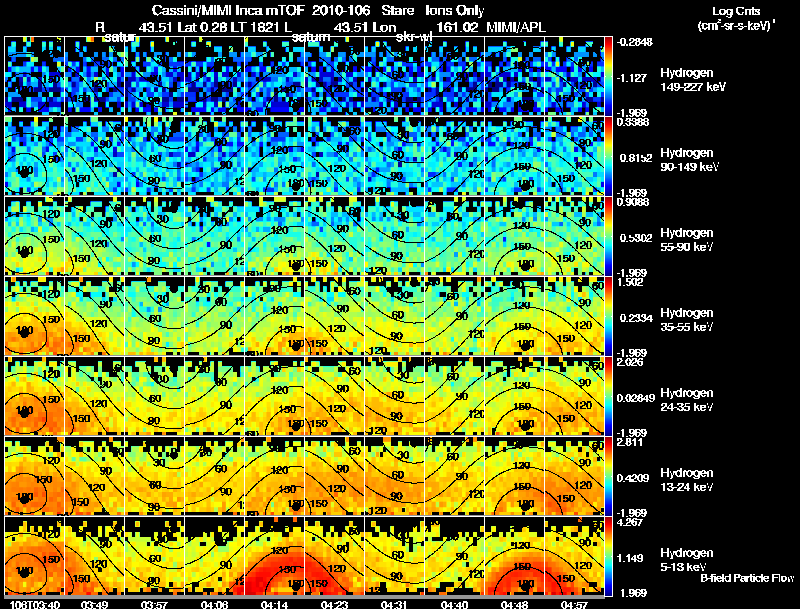Click colorbar value "0.8152"

(636, 158)
